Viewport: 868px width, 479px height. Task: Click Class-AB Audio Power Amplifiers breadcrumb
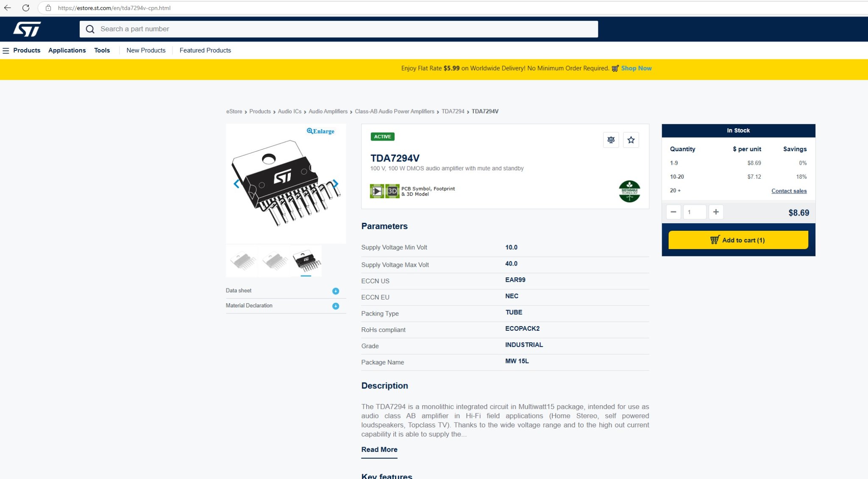[394, 111]
